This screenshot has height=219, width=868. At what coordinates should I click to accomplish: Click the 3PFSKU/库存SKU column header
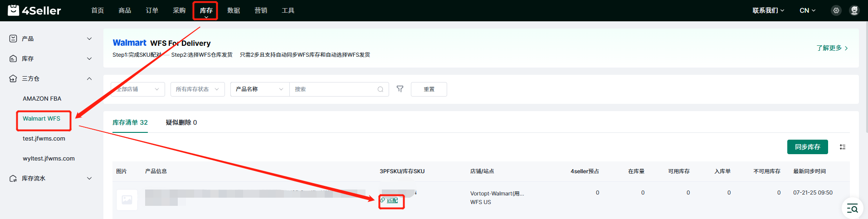tap(402, 171)
